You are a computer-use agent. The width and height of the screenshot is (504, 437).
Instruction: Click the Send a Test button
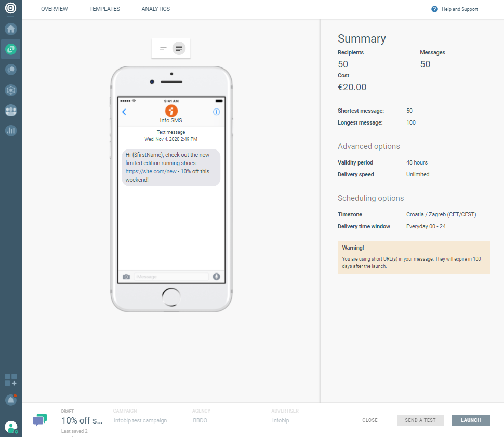(x=420, y=420)
